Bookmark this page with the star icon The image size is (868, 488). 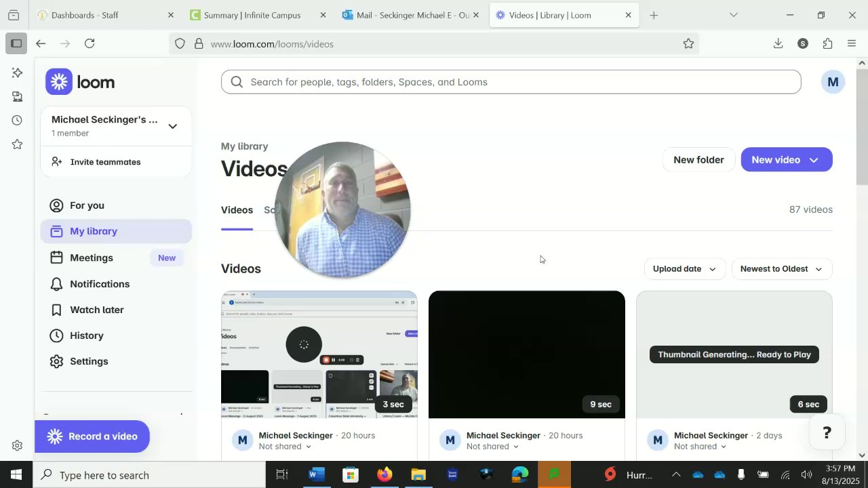(688, 43)
